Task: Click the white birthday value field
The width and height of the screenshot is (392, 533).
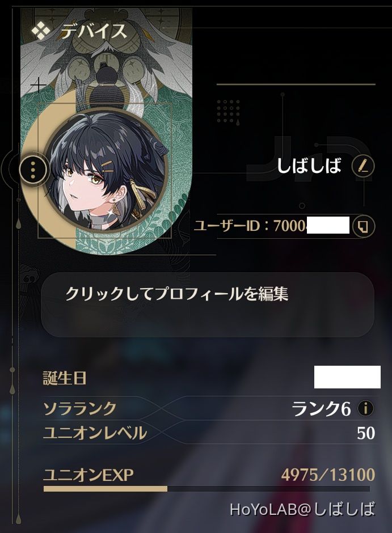Action: coord(347,377)
